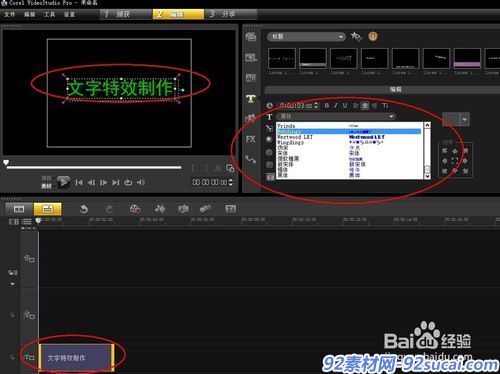Click the video track header icon

coord(29,259)
